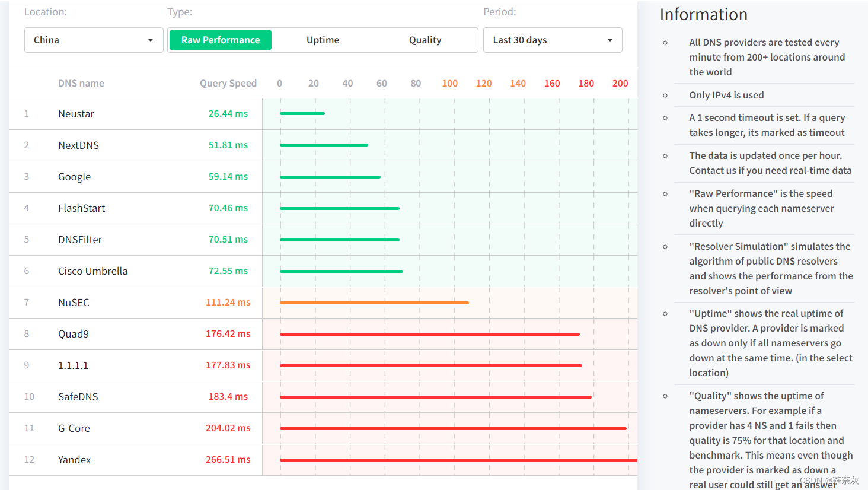Select the Raw Performance type tab
Viewport: 868px width, 490px height.
[221, 40]
